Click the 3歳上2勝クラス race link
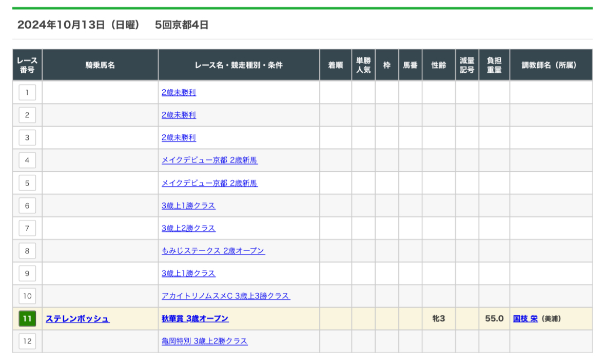The width and height of the screenshot is (605, 364). pos(188,228)
